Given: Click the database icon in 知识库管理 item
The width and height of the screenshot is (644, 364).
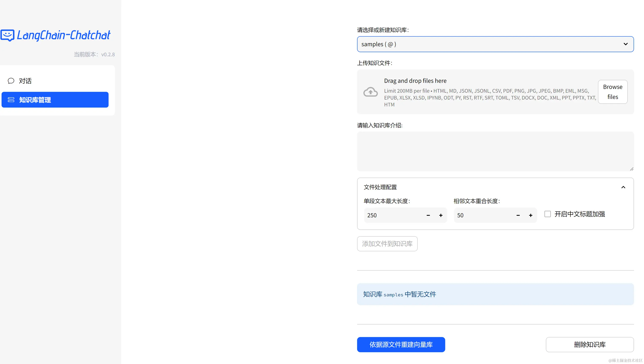Looking at the screenshot, I should click(11, 100).
